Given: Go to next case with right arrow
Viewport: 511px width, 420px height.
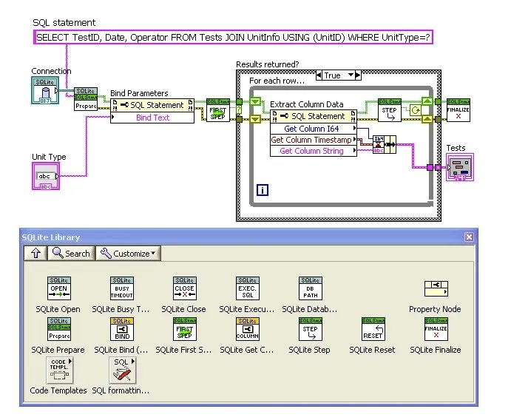Looking at the screenshot, I should coord(358,75).
